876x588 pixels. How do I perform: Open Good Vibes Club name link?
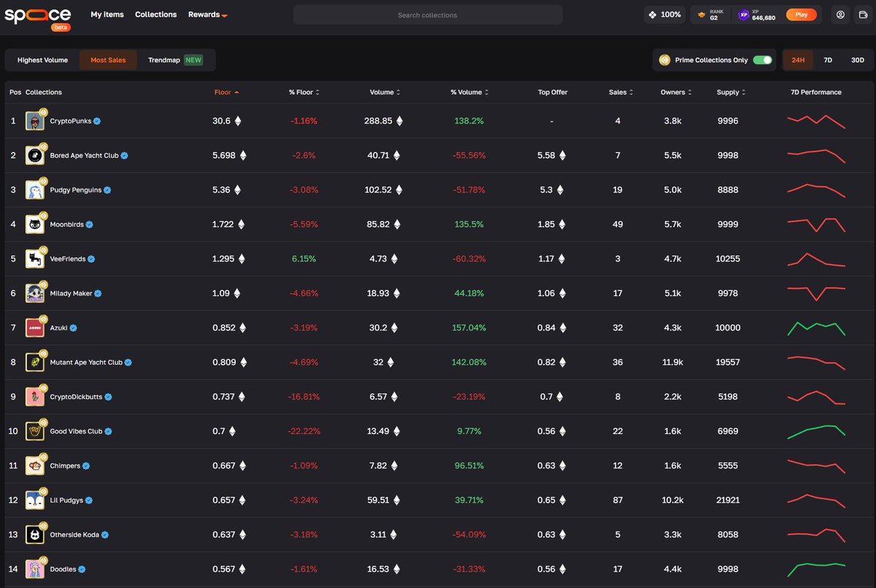(76, 431)
